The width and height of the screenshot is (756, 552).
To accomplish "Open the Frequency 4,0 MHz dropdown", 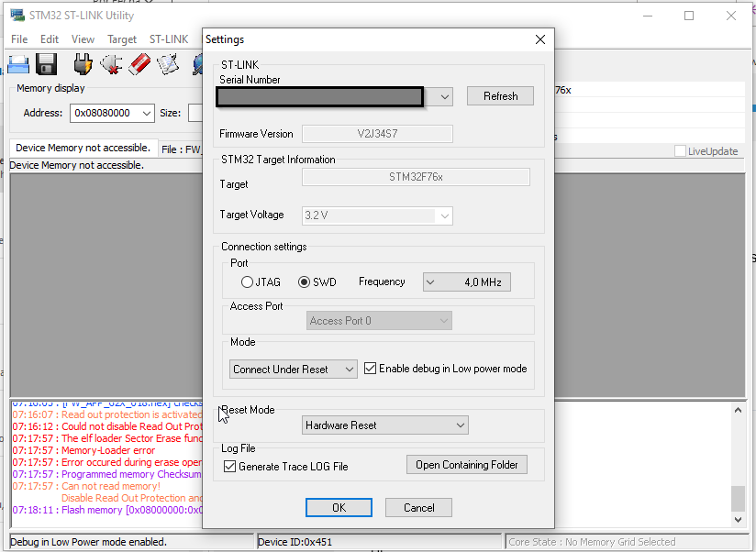I will point(467,282).
